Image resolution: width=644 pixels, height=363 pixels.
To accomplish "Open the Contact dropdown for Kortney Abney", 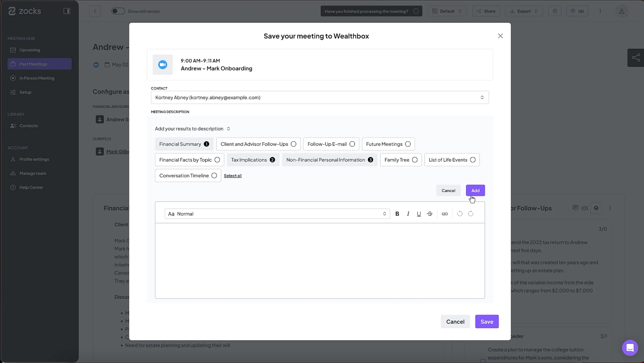I will pyautogui.click(x=320, y=97).
